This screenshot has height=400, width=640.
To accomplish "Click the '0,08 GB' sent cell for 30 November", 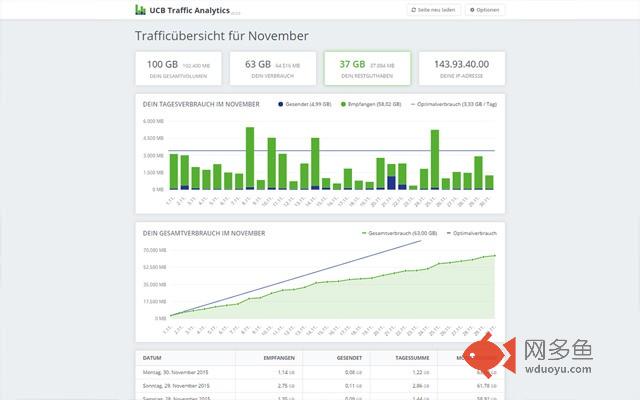I will pyautogui.click(x=353, y=372).
